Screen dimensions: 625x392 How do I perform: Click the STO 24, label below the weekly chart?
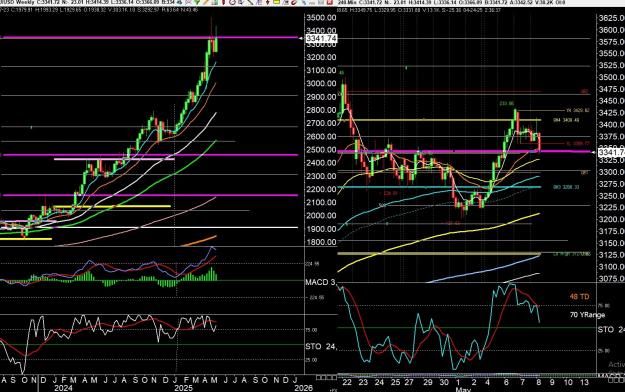pos(321,347)
